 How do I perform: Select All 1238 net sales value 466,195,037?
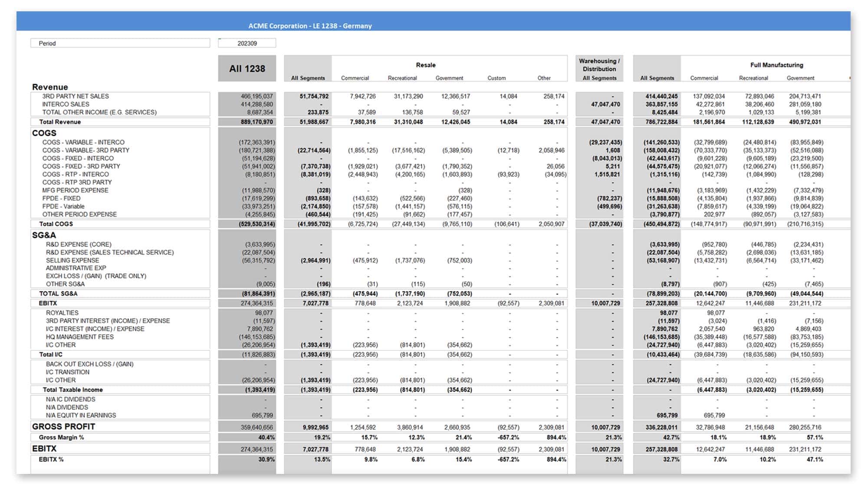pyautogui.click(x=257, y=96)
